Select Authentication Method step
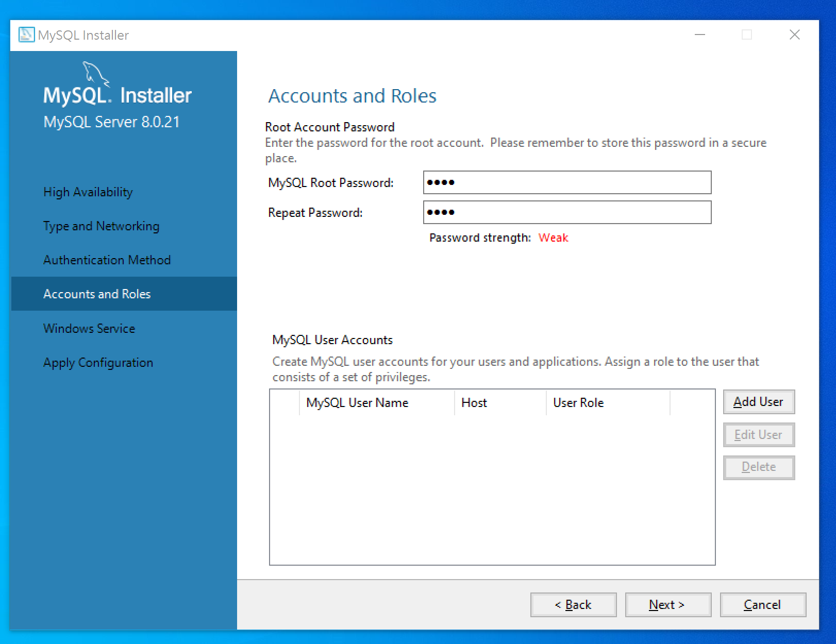836x644 pixels. point(107,260)
